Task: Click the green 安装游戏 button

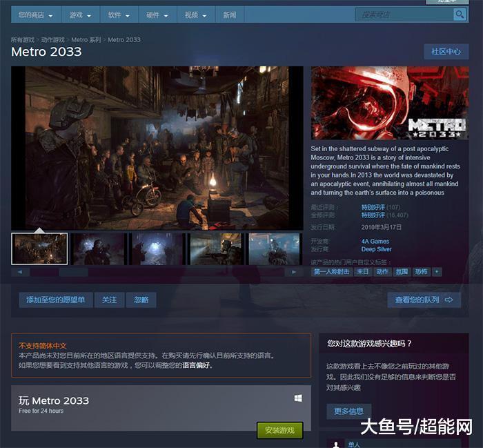Action: coord(279,430)
